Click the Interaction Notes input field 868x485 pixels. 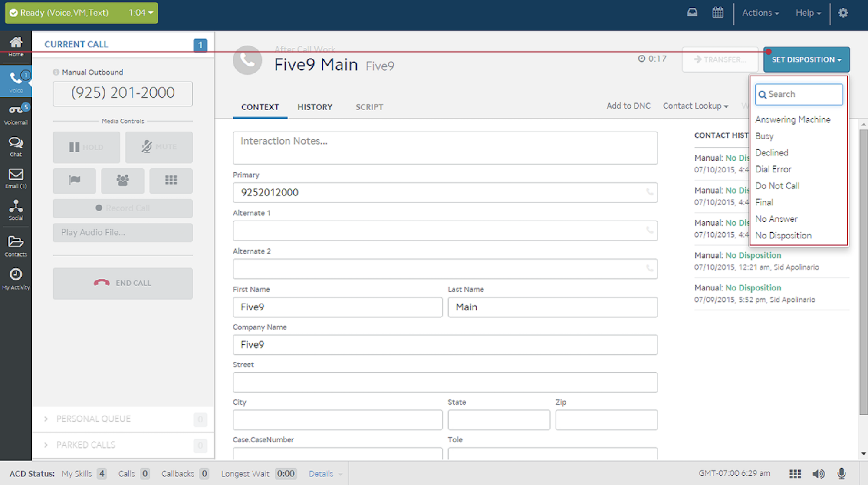[446, 147]
